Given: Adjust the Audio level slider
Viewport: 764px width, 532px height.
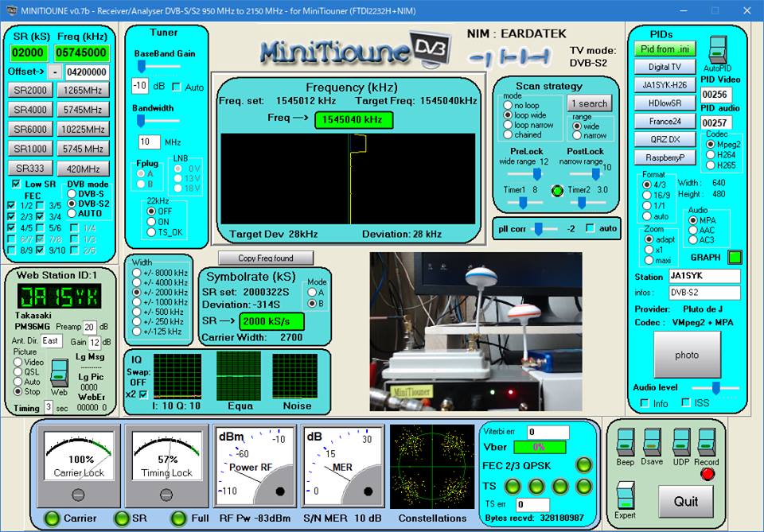Looking at the screenshot, I should 715,388.
